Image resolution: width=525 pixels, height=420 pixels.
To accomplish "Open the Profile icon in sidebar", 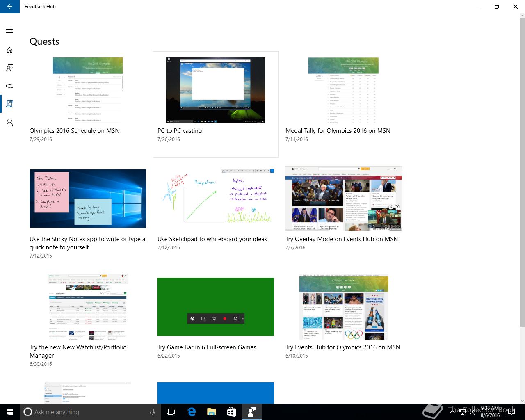I will click(9, 122).
